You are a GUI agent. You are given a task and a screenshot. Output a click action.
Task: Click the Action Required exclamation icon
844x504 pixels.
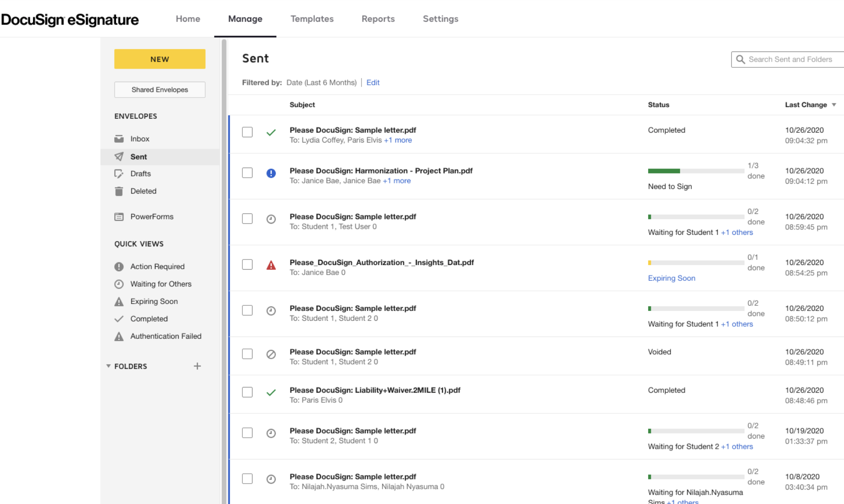[x=119, y=267]
